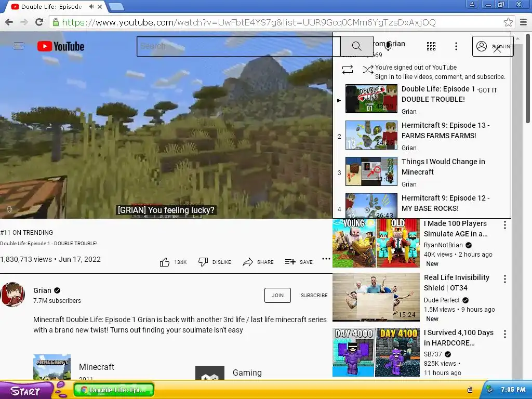Click the #11 ON TRENDING link
Viewport: 532px width, 399px height.
point(26,232)
